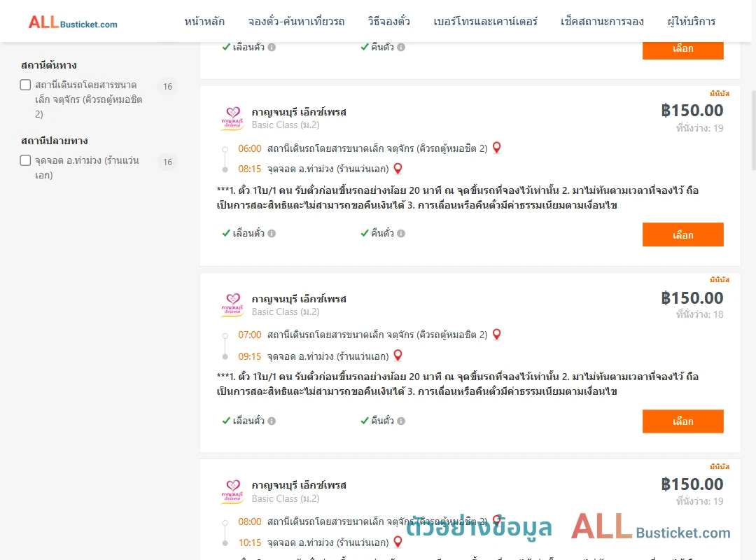Screen dimensions: 756x560
Task: Show คืนตั๋ว info icon in 06:00 card
Action: 401,234
